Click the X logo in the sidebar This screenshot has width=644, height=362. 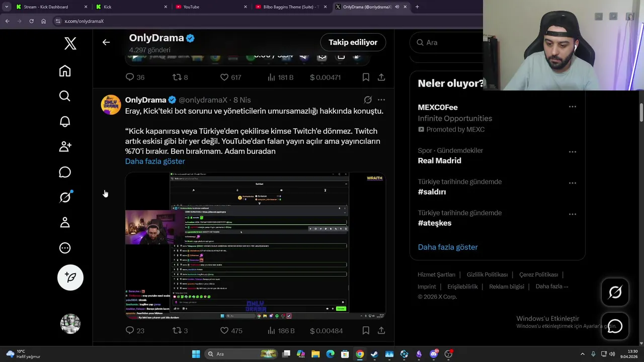pos(70,43)
